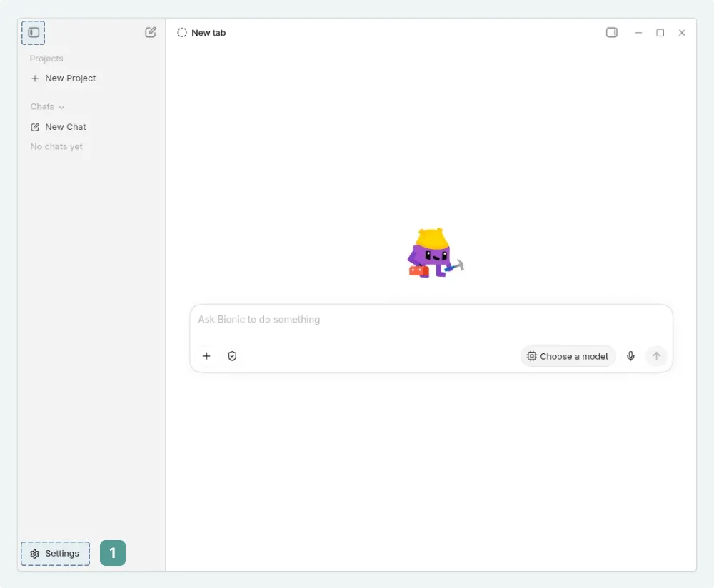Start a New Chat from sidebar
The image size is (714, 588).
click(59, 127)
